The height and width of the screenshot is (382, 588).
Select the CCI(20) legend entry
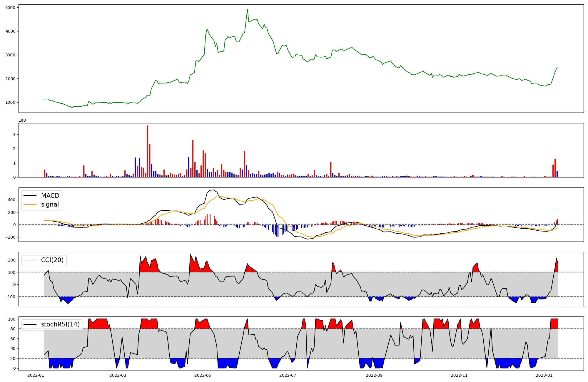click(x=52, y=260)
